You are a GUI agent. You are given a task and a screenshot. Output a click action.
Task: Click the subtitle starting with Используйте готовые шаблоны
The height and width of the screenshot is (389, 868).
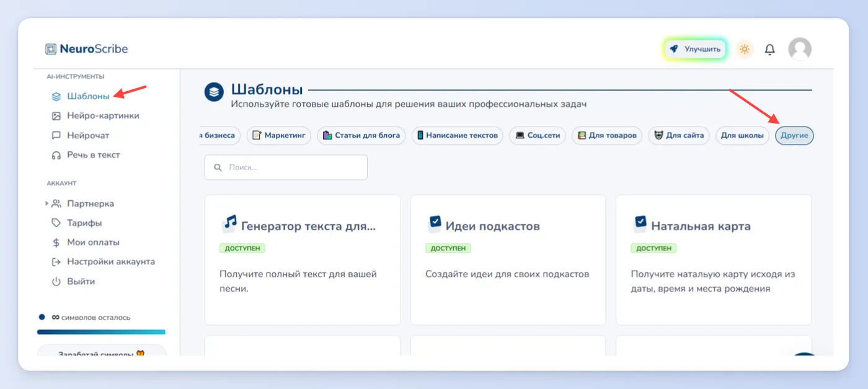[409, 104]
